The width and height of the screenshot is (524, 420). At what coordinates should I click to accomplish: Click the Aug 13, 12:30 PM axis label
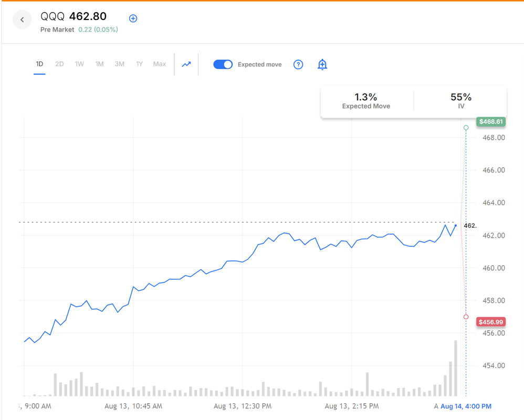243,406
